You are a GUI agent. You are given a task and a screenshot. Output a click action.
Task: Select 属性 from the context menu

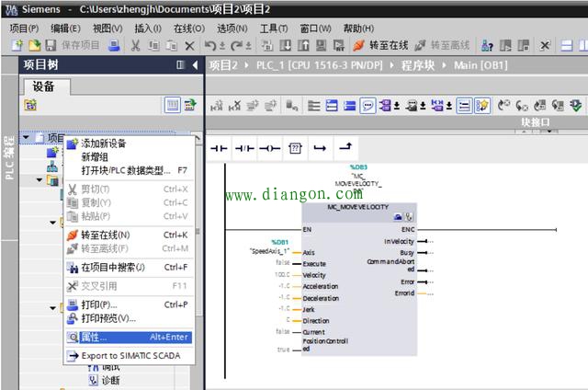[x=94, y=337]
